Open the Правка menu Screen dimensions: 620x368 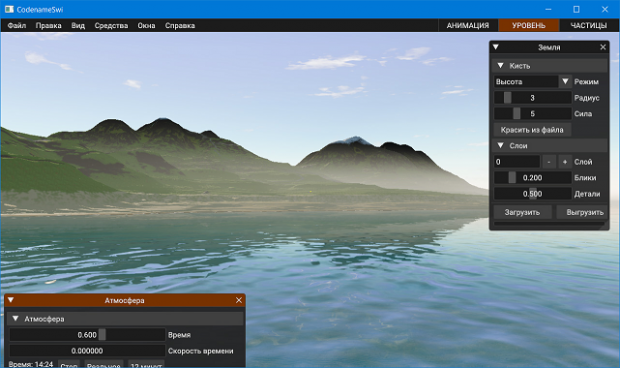click(48, 25)
